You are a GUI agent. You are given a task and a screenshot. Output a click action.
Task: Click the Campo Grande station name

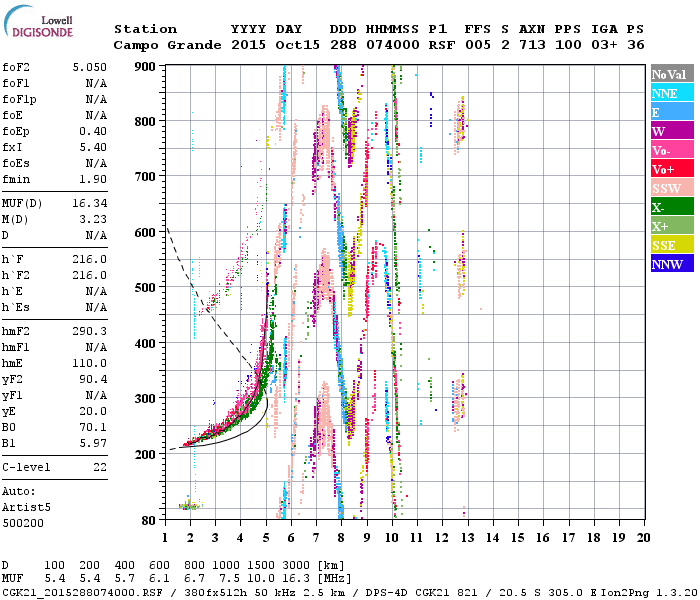(167, 45)
